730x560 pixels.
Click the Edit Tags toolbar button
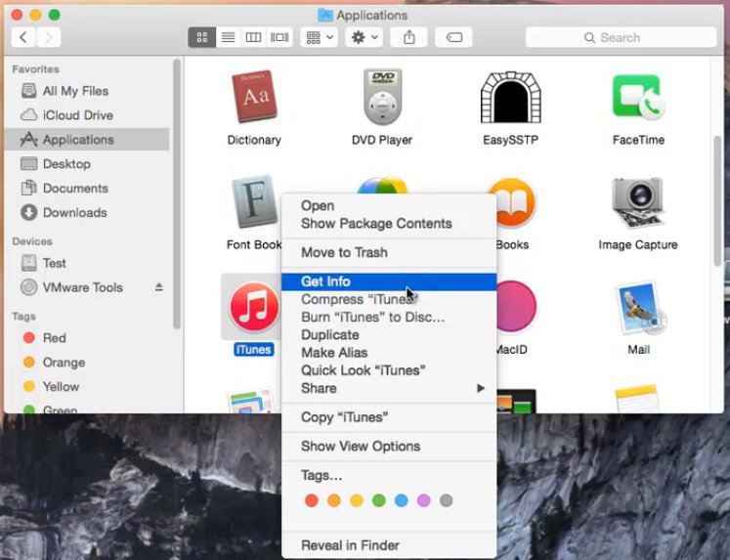point(453,37)
